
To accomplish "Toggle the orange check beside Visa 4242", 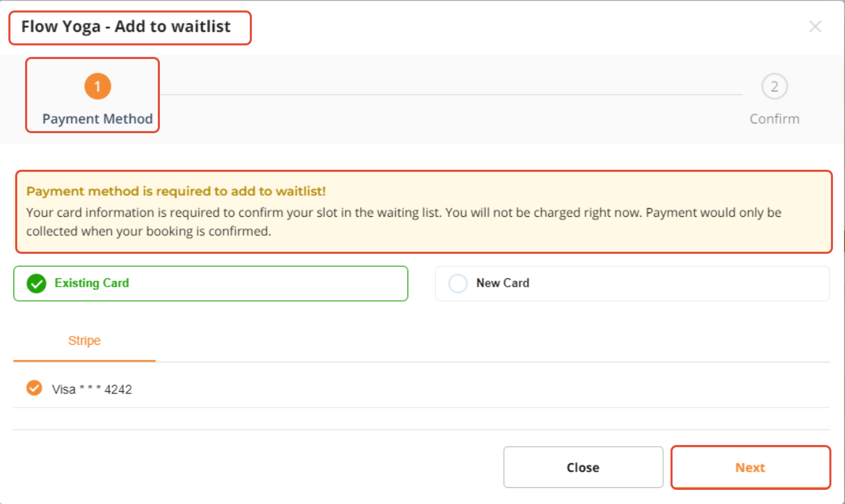I will click(34, 388).
